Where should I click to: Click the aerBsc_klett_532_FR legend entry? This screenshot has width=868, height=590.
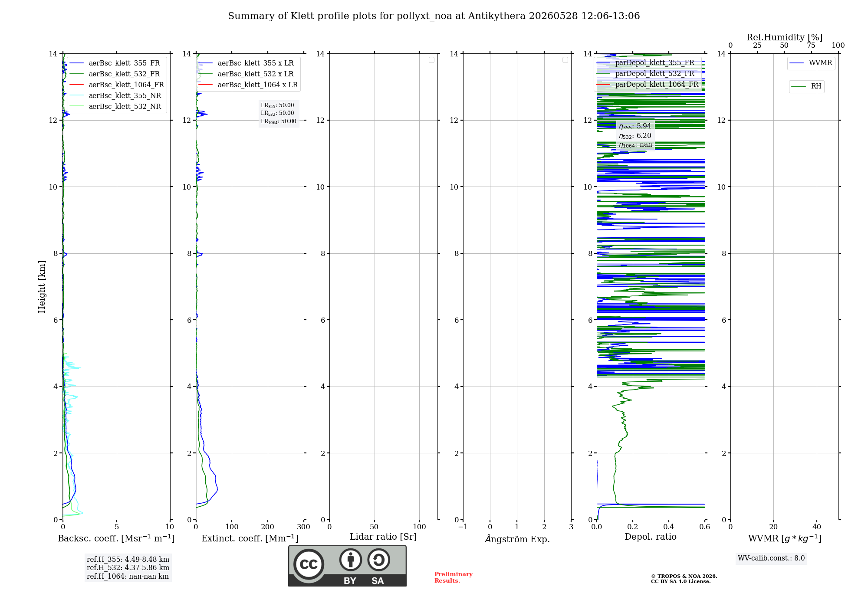115,74
